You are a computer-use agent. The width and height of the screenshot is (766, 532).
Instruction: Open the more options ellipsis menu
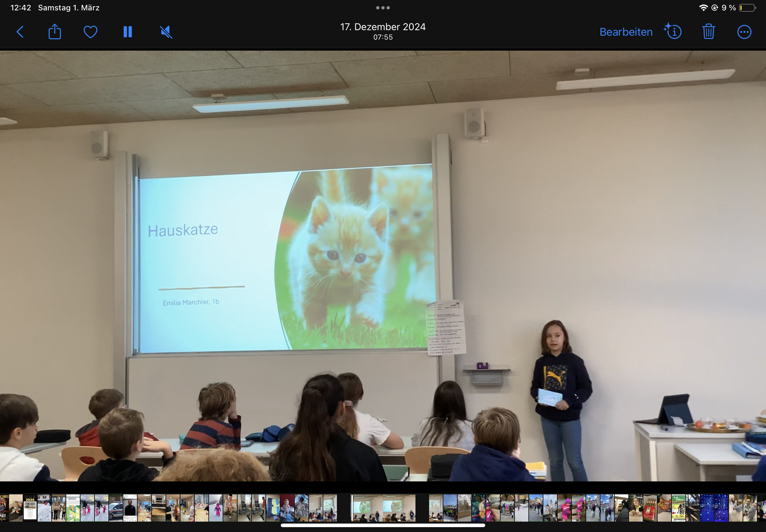pyautogui.click(x=744, y=32)
